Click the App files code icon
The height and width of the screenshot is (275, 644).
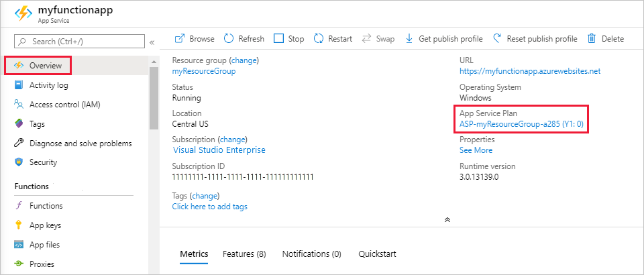click(19, 245)
